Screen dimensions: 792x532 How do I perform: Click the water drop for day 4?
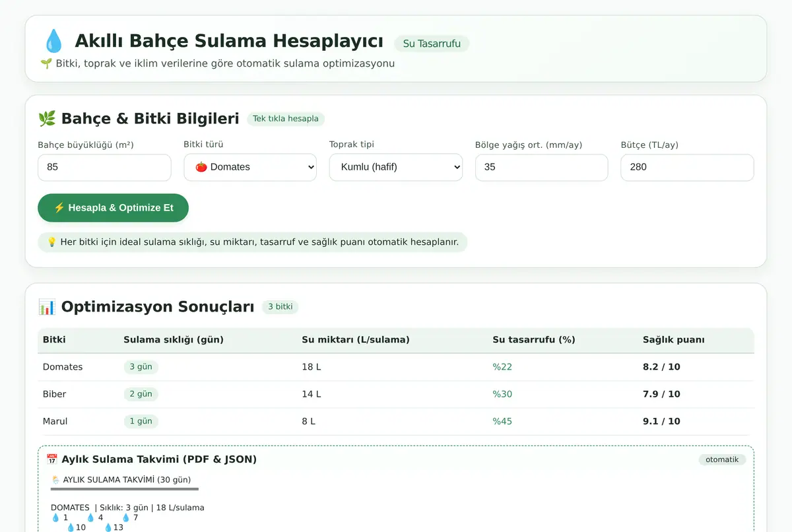click(x=91, y=517)
